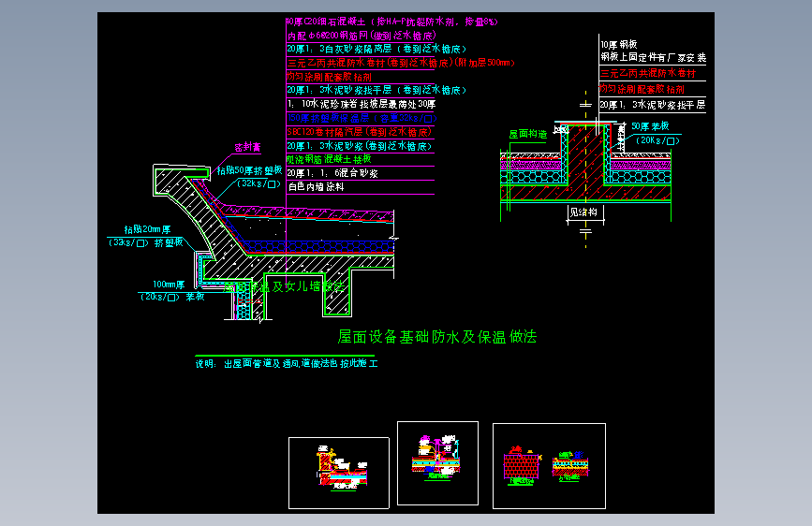Click the blue honeycomb insulation layer in left detail

[319, 246]
